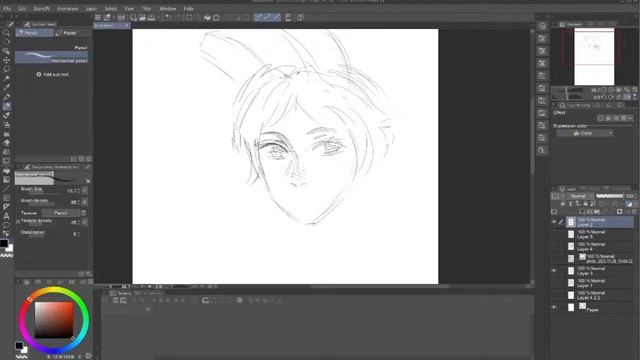Click the bottom icon in the right quick-access strip
This screenshot has width=640, height=360.
(x=542, y=151)
